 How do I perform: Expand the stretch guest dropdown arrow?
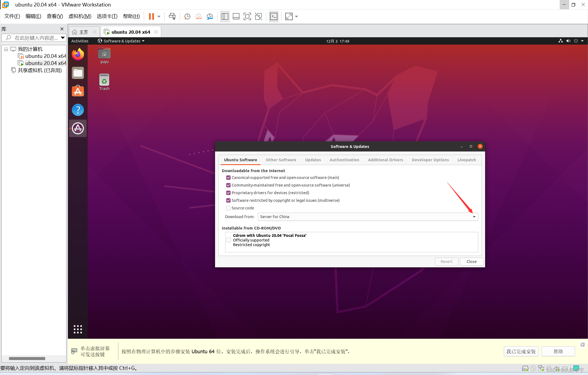(296, 17)
